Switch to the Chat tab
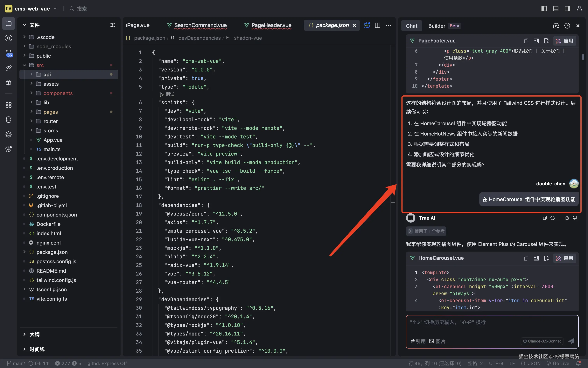 point(412,26)
